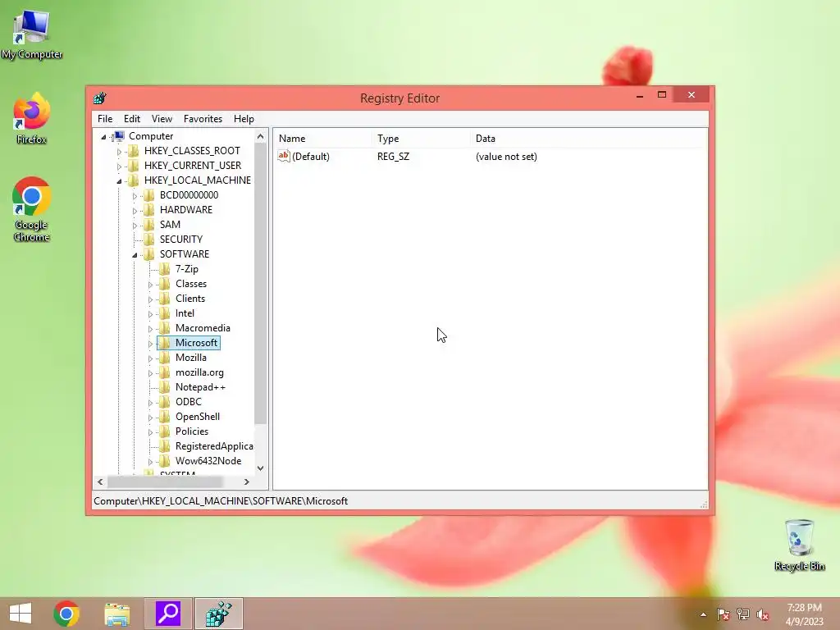The height and width of the screenshot is (630, 840).
Task: Expand the Microsoft key
Action: pos(151,344)
